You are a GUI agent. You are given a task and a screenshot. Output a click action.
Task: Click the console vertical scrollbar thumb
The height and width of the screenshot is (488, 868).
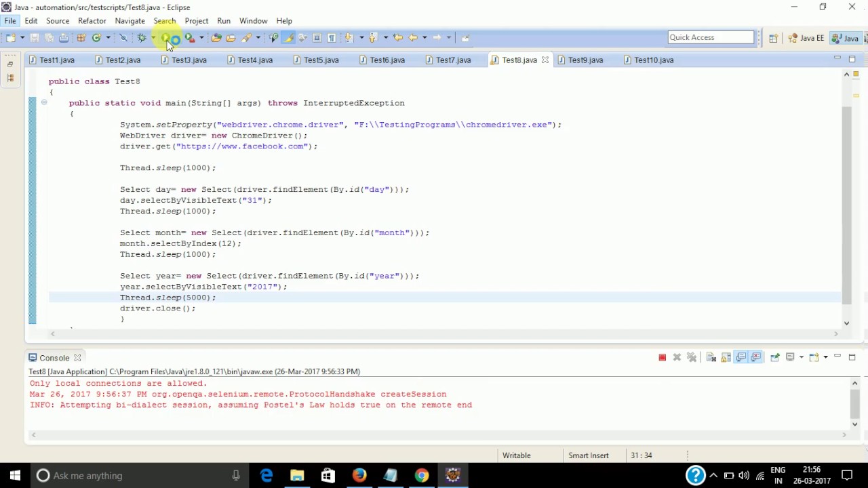coord(855,404)
